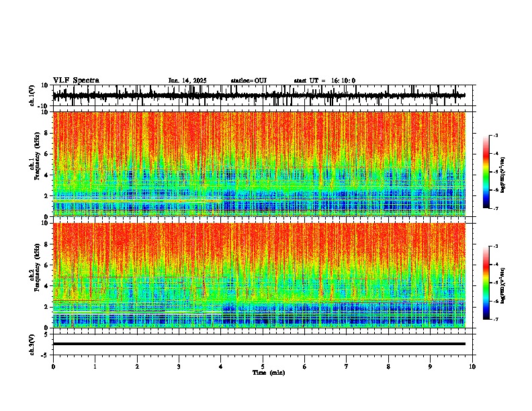Click the 5 tick on ch.3(V) axis
The height and width of the screenshot is (411, 532).
coord(47,334)
